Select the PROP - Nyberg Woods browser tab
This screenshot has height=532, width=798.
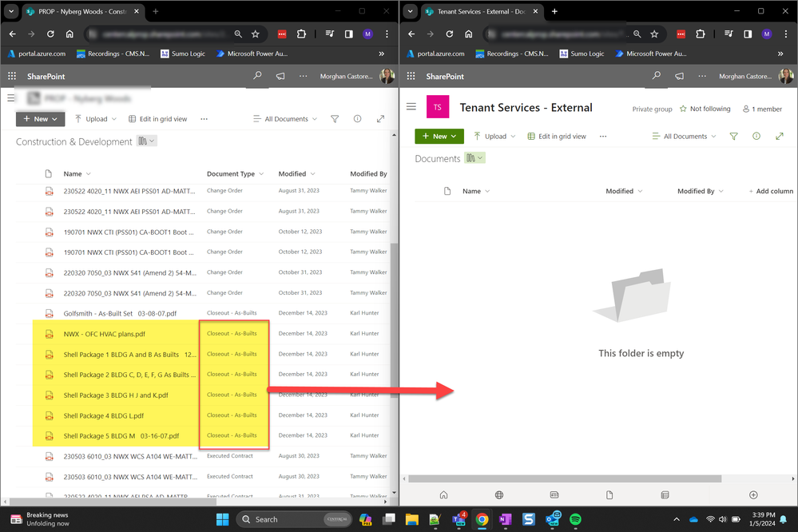[82, 11]
